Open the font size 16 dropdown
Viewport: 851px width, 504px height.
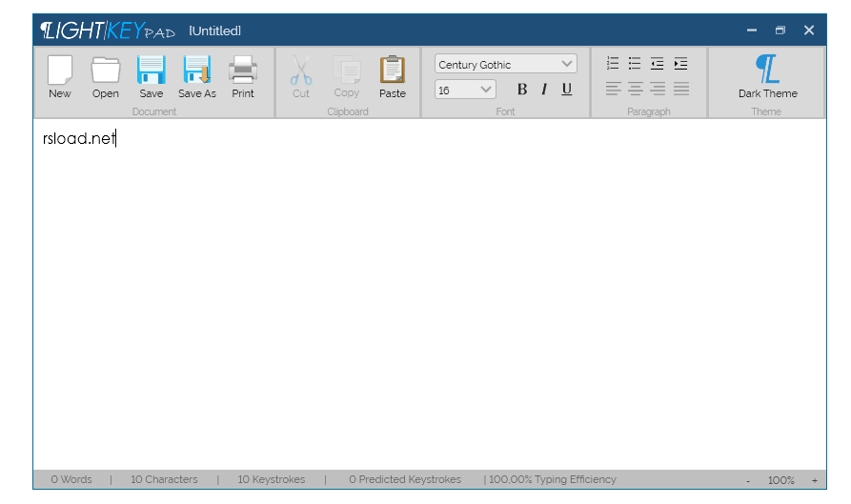pos(465,90)
